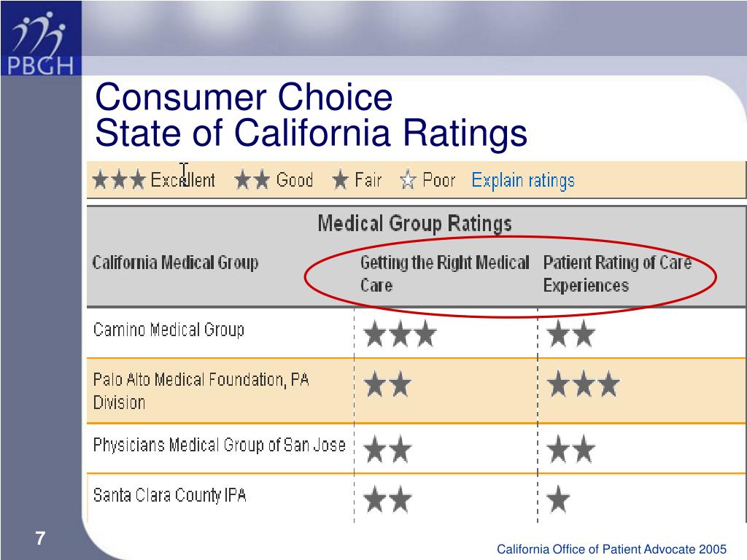Select Santa Clara County IPA entry
Screen dimensions: 747x560
[169, 495]
